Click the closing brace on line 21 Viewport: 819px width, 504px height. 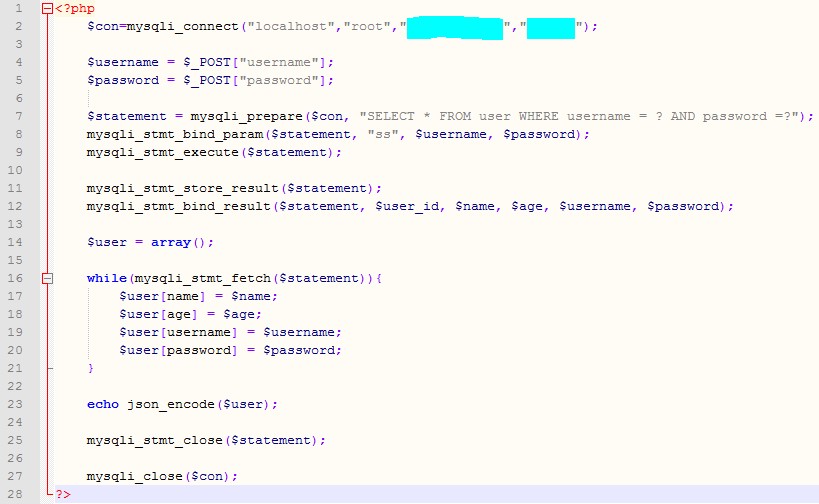pos(90,368)
